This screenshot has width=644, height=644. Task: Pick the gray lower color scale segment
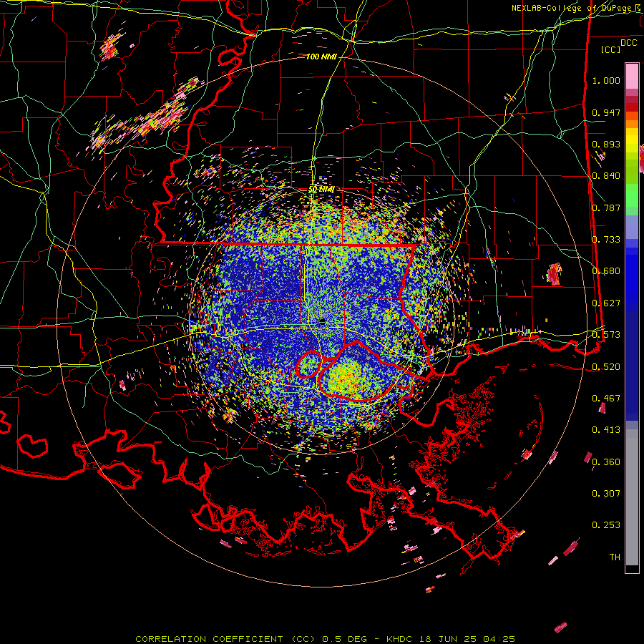coord(632,497)
